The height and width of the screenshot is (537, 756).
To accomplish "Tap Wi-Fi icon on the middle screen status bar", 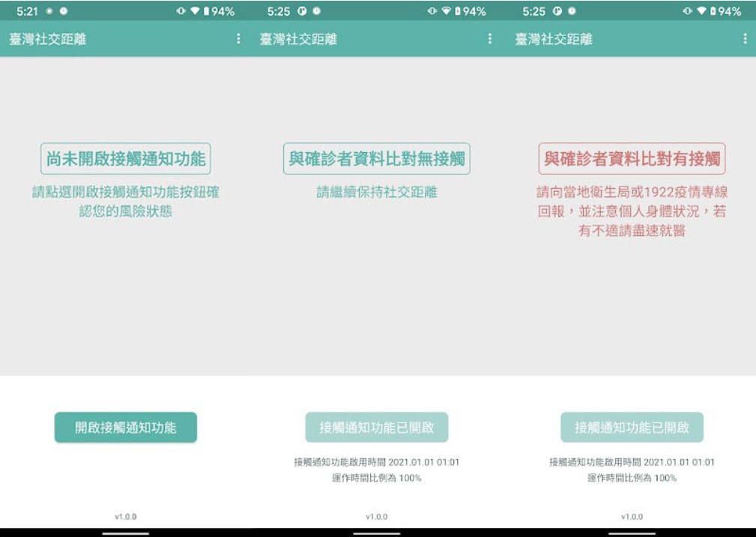I will [x=447, y=12].
